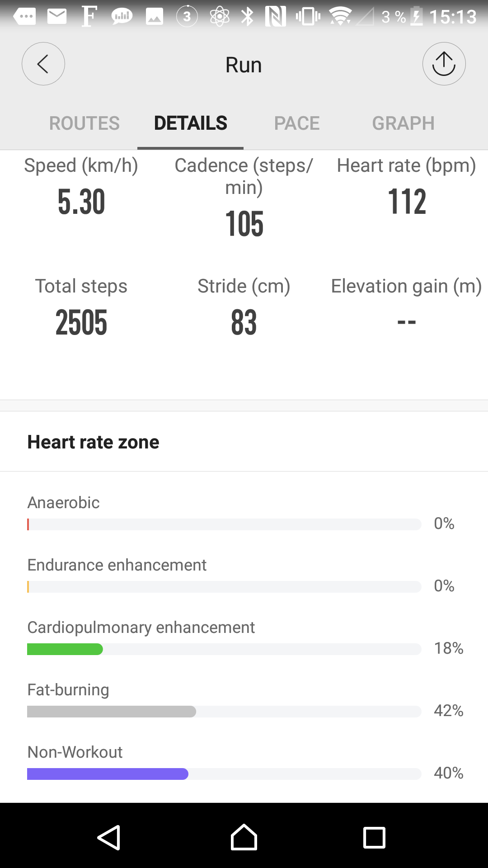Open recent apps square button
Screen dimensions: 488x868
click(374, 837)
